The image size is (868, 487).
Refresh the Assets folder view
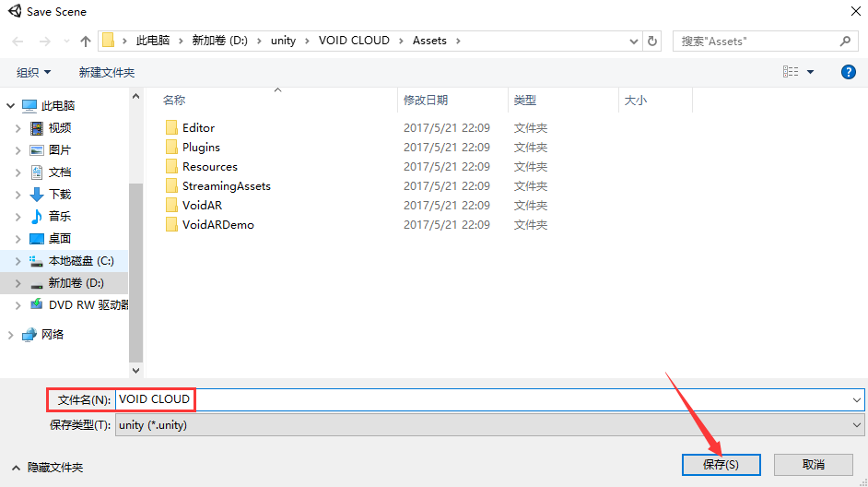[x=652, y=41]
